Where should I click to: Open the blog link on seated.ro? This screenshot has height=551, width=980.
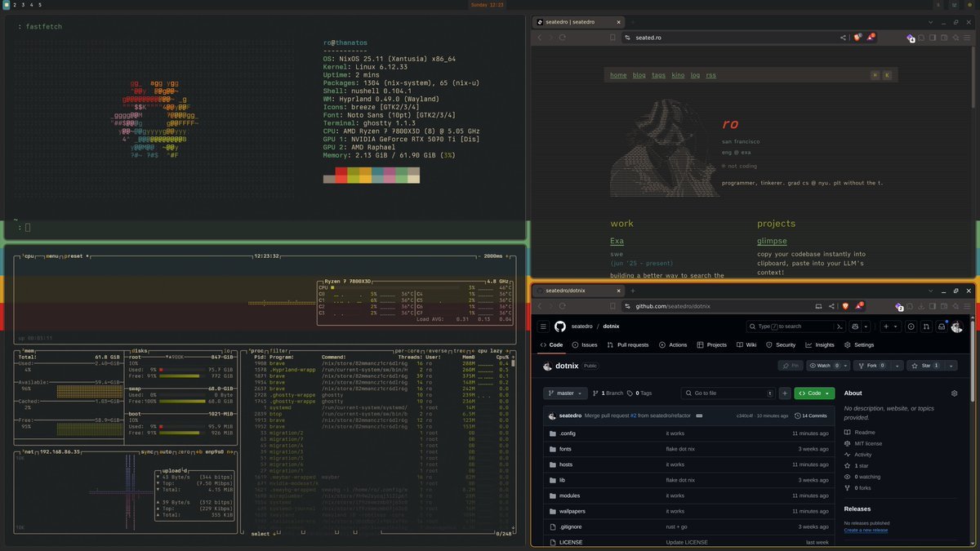click(638, 75)
